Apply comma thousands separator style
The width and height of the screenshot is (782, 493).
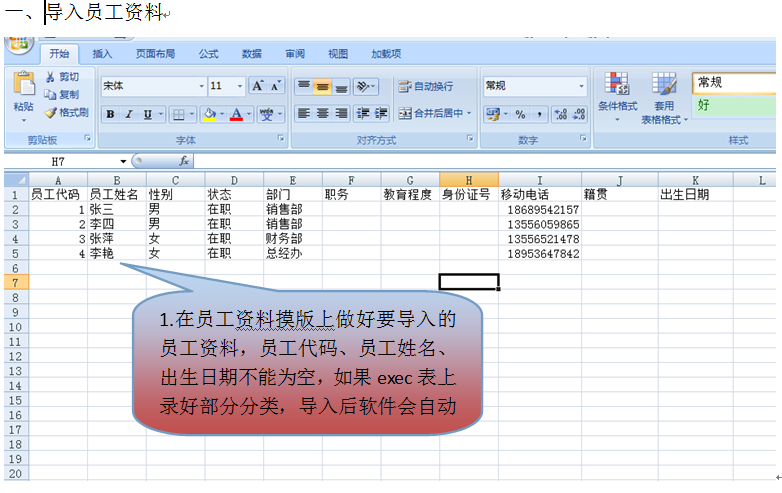(x=540, y=114)
